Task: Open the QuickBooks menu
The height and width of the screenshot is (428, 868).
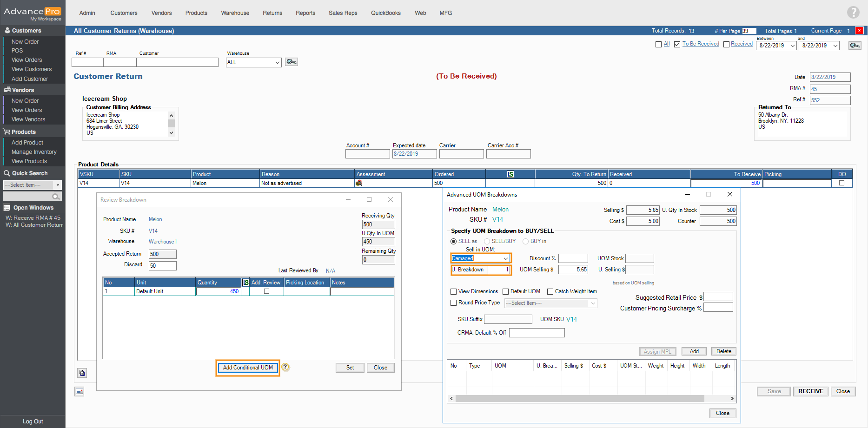Action: click(385, 13)
